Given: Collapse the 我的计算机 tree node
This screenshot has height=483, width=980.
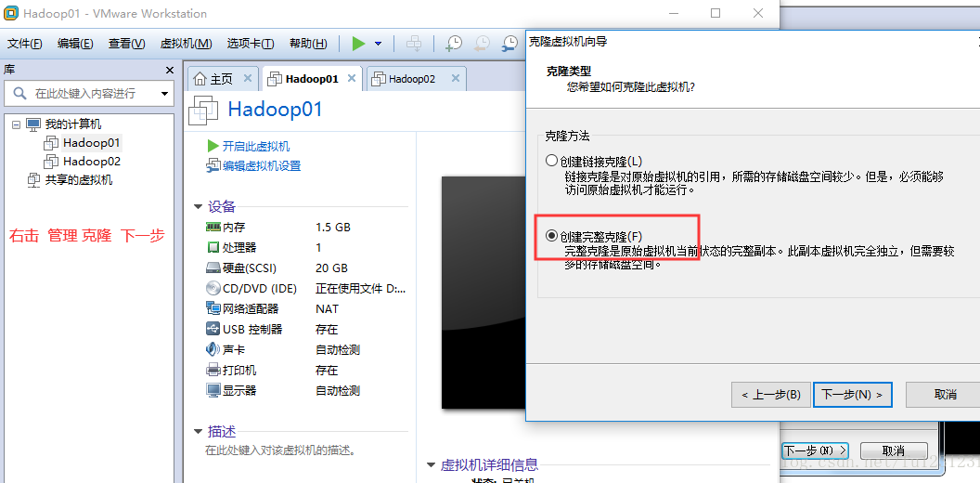Looking at the screenshot, I should (x=17, y=124).
